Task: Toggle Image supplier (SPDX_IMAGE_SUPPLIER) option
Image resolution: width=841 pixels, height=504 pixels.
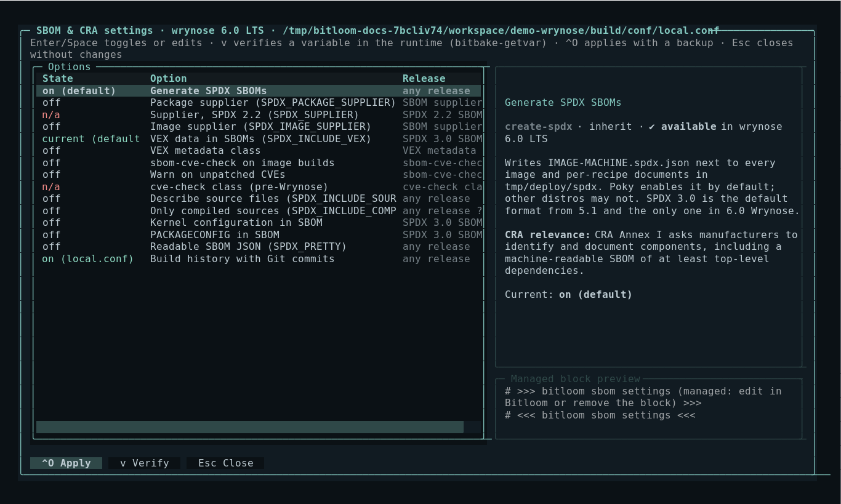Action: click(259, 127)
